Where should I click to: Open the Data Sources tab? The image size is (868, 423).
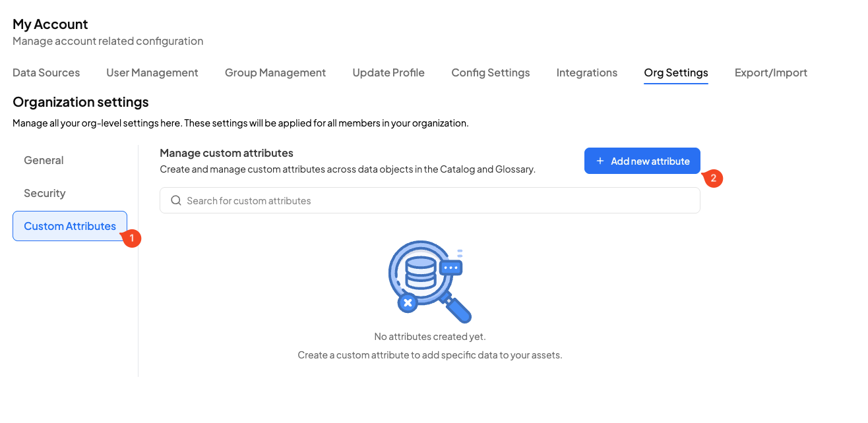click(46, 72)
